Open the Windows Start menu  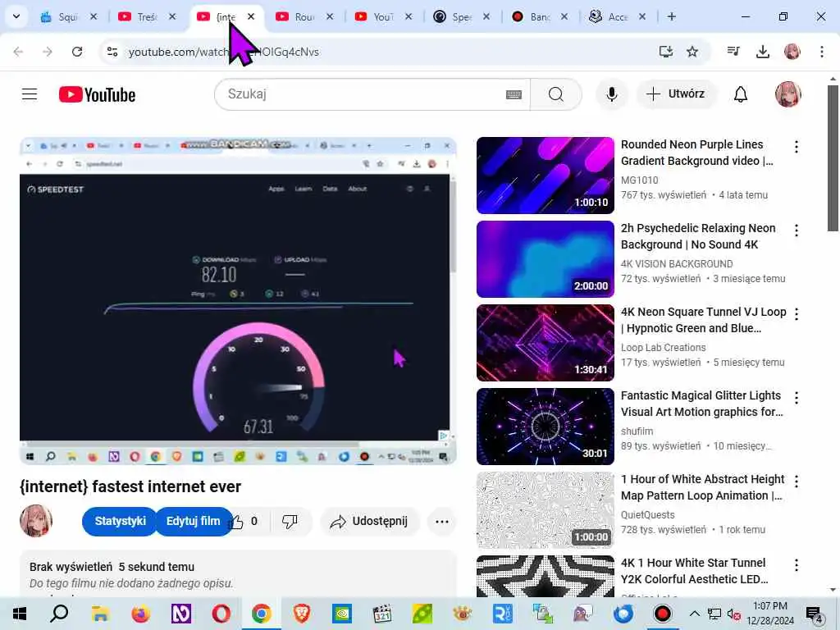coord(20,614)
